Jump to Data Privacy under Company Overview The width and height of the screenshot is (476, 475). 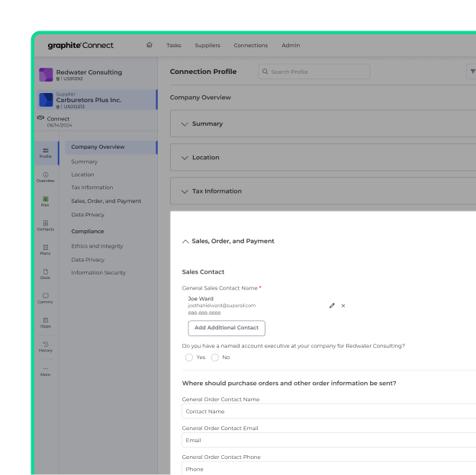pos(88,214)
